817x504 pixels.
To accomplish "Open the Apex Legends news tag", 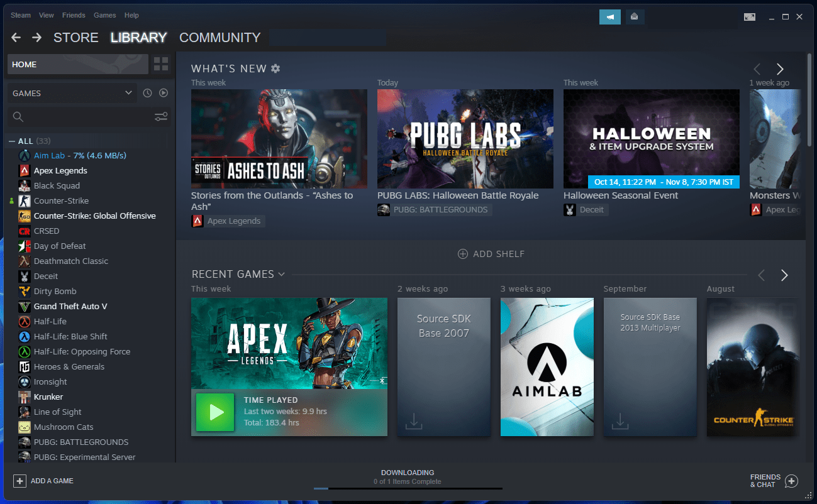I will [228, 221].
